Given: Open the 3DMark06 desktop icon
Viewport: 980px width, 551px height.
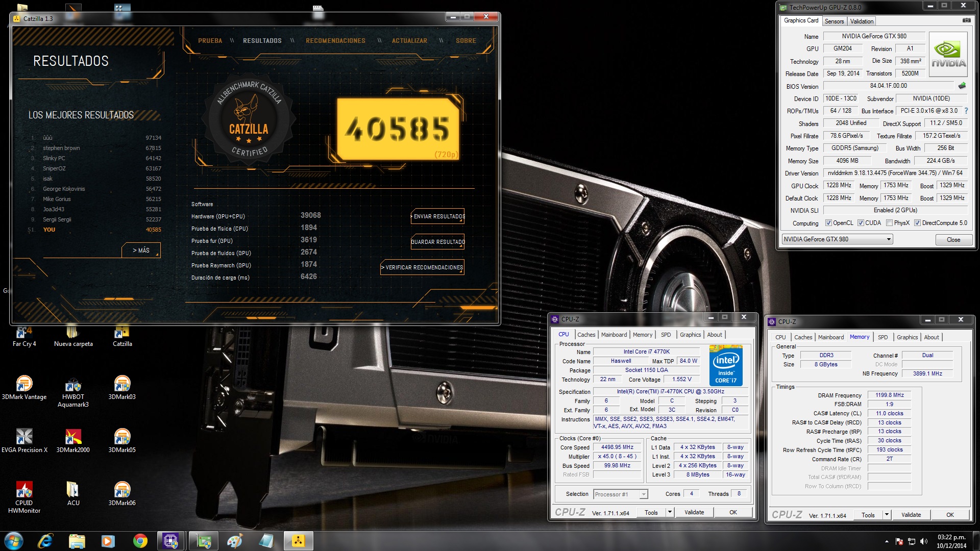Looking at the screenshot, I should tap(122, 494).
